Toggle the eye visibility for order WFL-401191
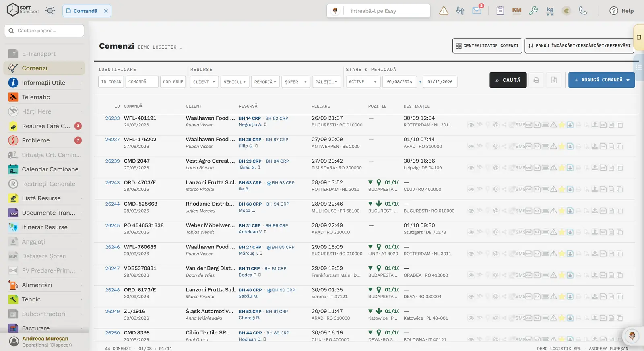 (x=471, y=125)
